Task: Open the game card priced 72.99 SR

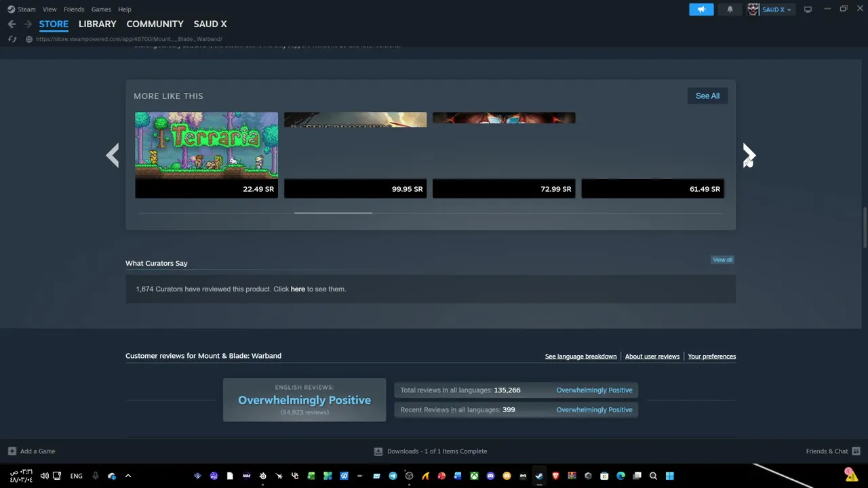Action: point(504,155)
